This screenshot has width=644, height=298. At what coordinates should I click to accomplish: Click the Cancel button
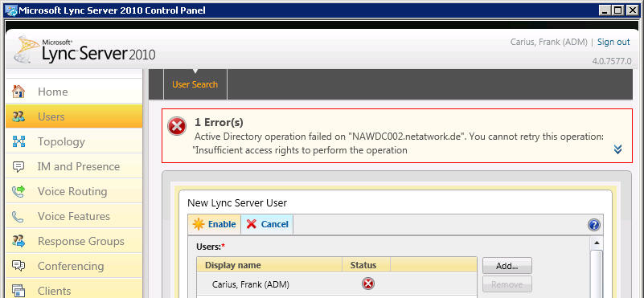coord(267,224)
